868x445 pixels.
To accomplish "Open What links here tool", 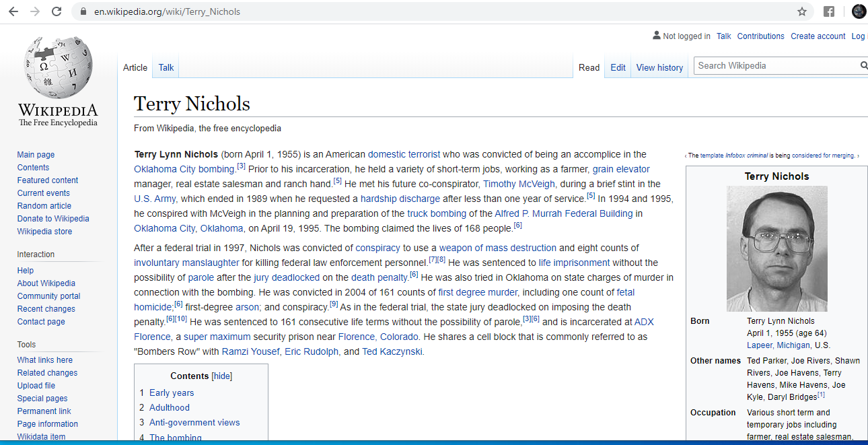I will point(45,360).
